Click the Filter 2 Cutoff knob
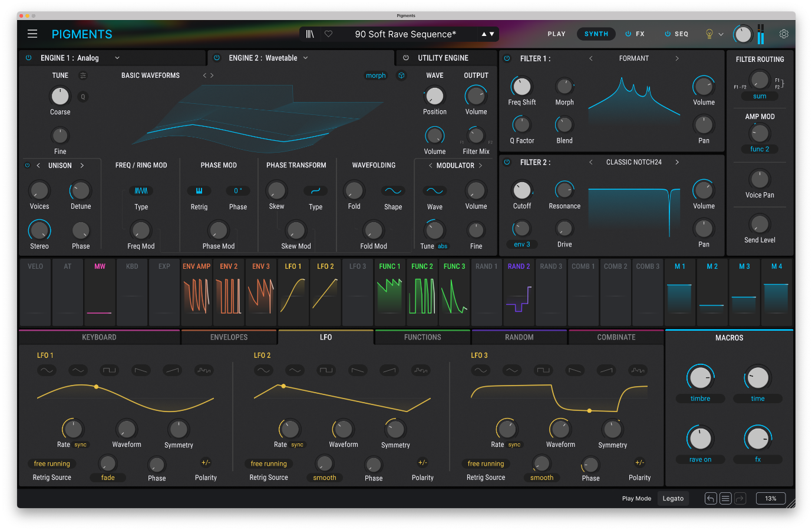The width and height of the screenshot is (812, 530). (521, 190)
